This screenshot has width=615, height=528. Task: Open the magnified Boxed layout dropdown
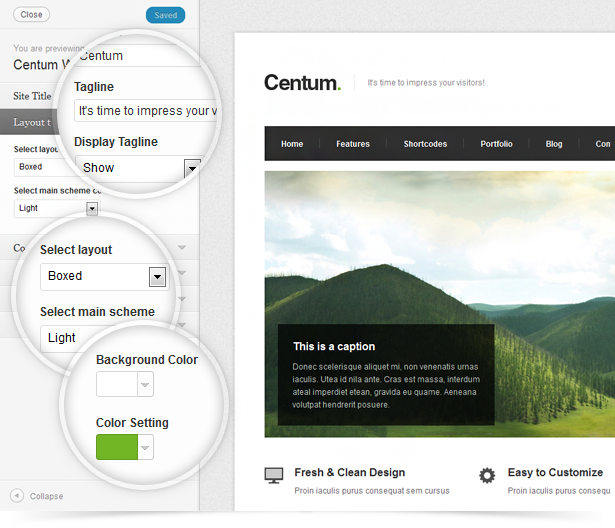coord(104,277)
